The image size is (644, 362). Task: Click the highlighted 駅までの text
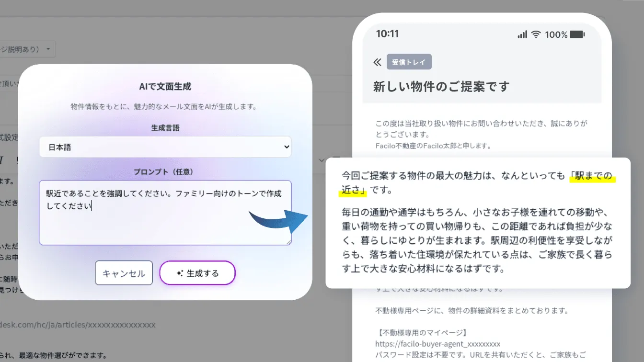coord(593,176)
